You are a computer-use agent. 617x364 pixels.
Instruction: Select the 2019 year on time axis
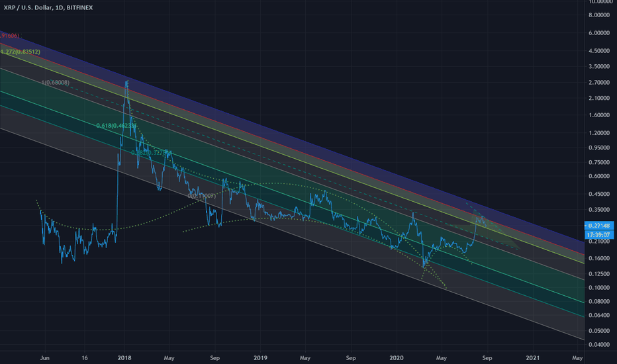point(260,357)
